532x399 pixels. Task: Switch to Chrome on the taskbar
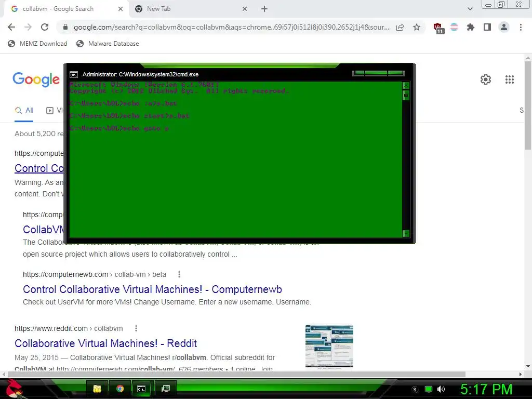tap(120, 389)
